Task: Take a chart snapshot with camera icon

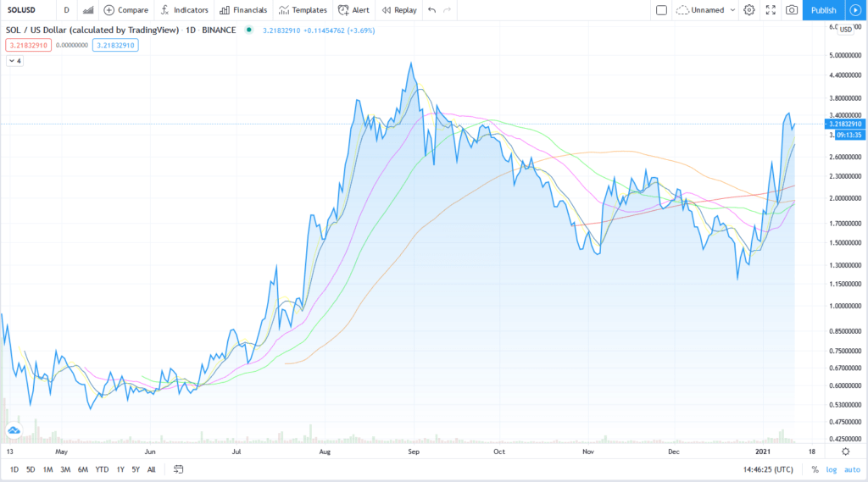Action: click(791, 10)
